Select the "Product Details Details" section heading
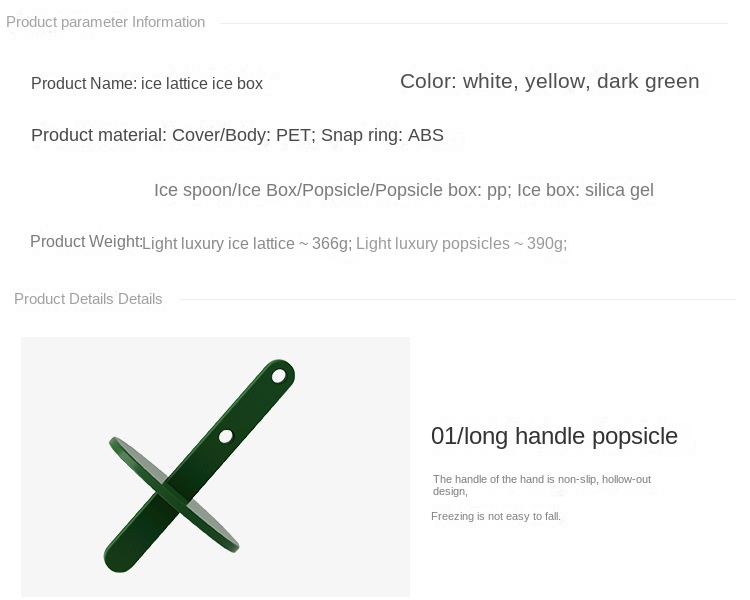Image resolution: width=750 pixels, height=600 pixels. click(88, 299)
